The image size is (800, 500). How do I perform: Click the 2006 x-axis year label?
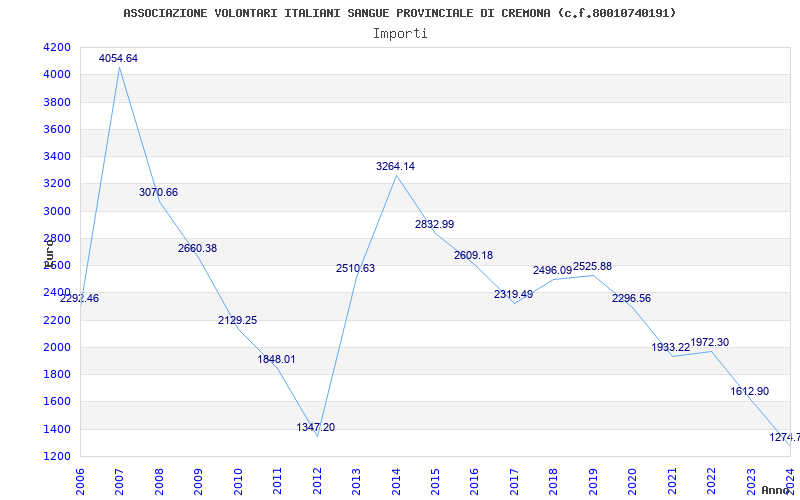click(x=80, y=481)
